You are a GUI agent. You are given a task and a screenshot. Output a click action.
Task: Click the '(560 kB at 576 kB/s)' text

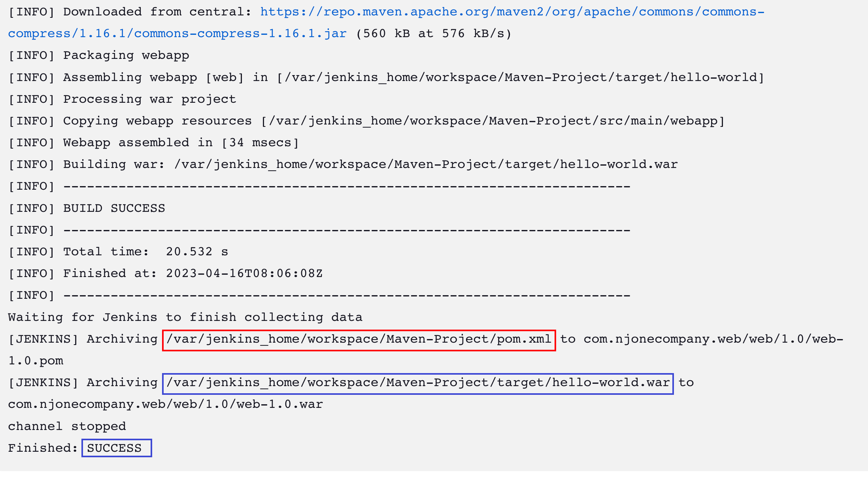point(434,34)
